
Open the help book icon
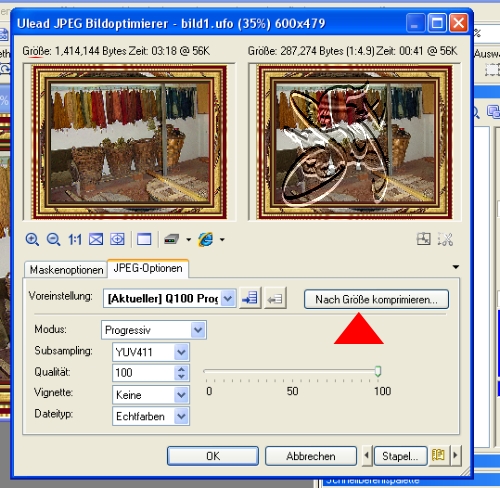tap(439, 455)
